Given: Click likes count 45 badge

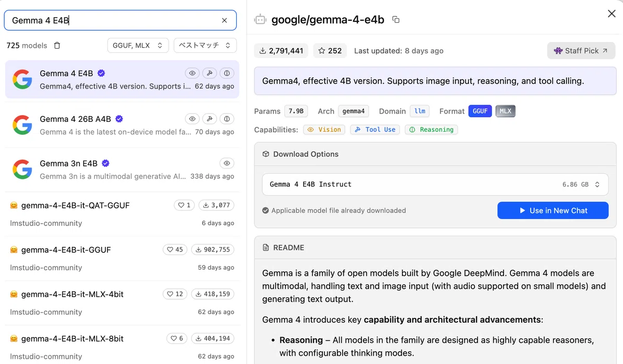Looking at the screenshot, I should [x=175, y=250].
